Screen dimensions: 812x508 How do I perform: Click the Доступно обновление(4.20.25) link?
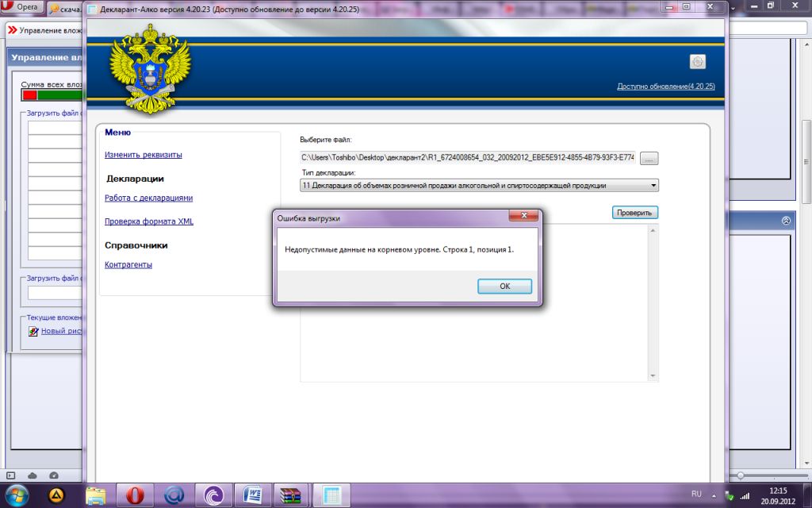point(665,86)
